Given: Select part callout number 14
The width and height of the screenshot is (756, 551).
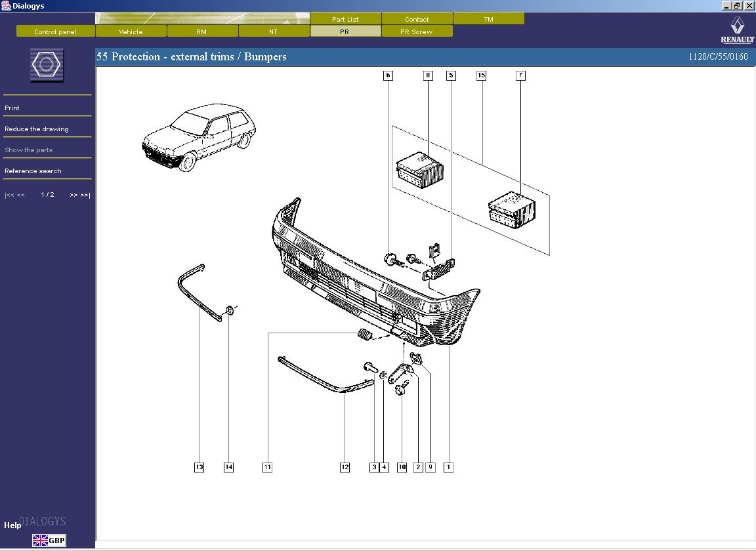Looking at the screenshot, I should (x=228, y=467).
